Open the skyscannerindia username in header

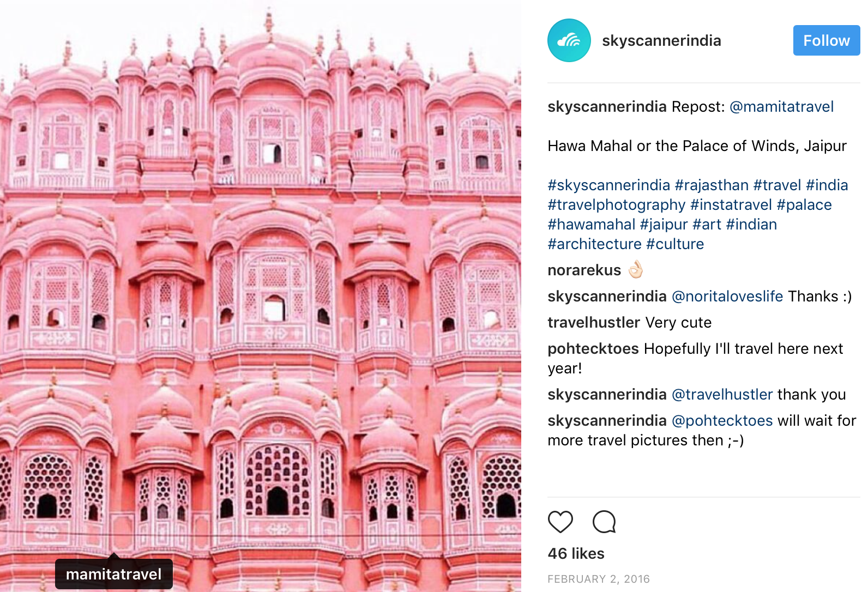tap(661, 40)
